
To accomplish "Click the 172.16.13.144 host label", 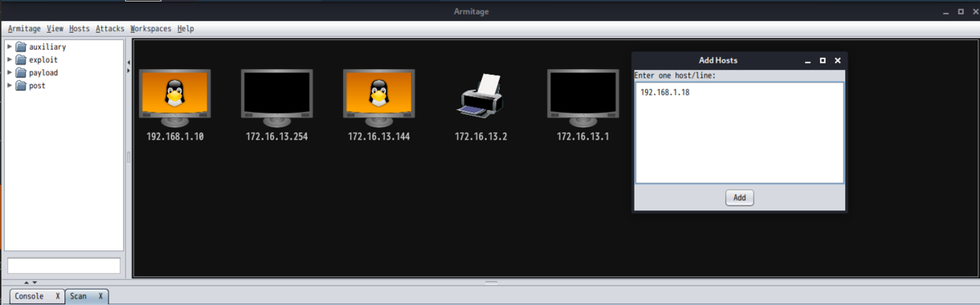I will pyautogui.click(x=379, y=136).
